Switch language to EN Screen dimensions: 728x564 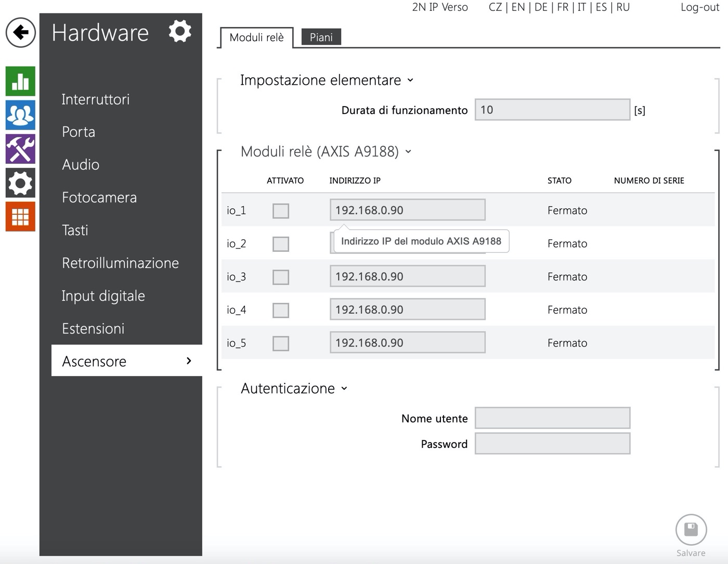(x=518, y=7)
